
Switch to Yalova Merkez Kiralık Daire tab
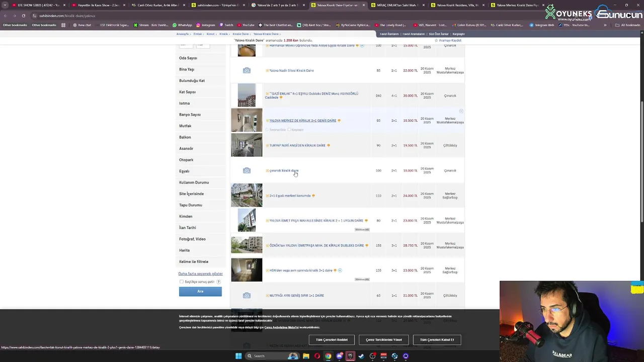(517, 5)
